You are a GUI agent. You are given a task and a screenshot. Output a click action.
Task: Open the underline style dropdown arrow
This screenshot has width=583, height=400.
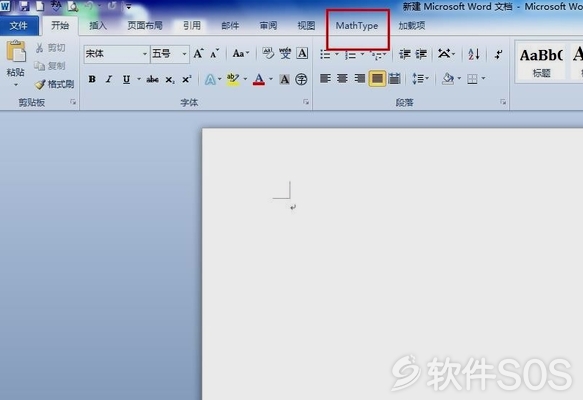pyautogui.click(x=139, y=79)
